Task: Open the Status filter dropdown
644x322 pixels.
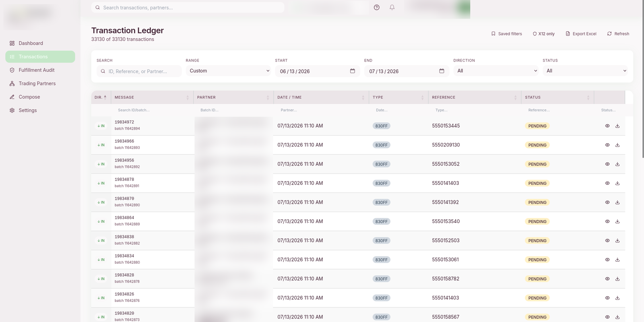Action: pyautogui.click(x=586, y=71)
